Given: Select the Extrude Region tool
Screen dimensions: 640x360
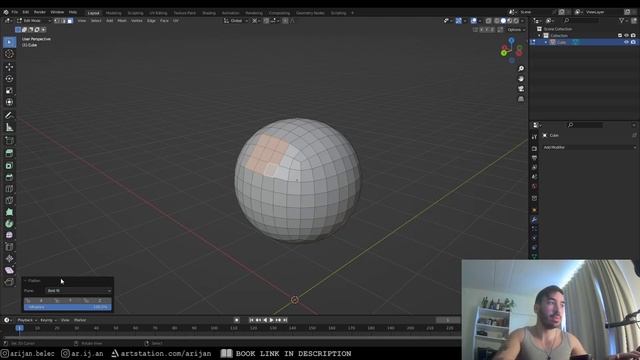Looking at the screenshot, I should pyautogui.click(x=9, y=153).
